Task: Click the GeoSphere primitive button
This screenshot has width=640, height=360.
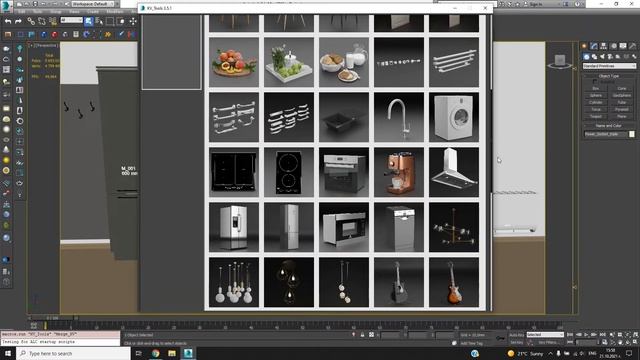Action: click(x=622, y=96)
